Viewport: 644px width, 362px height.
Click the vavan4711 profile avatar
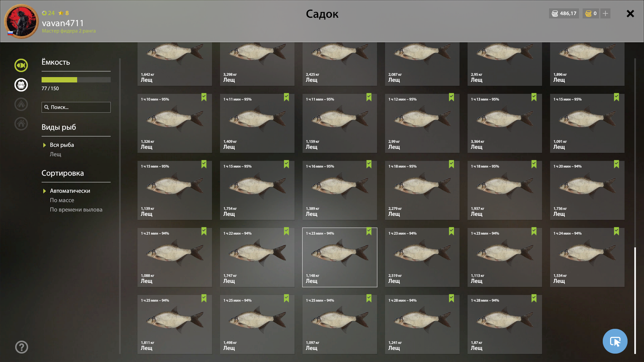21,21
